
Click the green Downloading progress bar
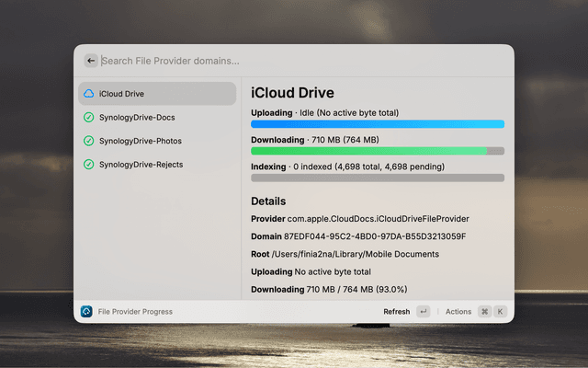point(378,151)
